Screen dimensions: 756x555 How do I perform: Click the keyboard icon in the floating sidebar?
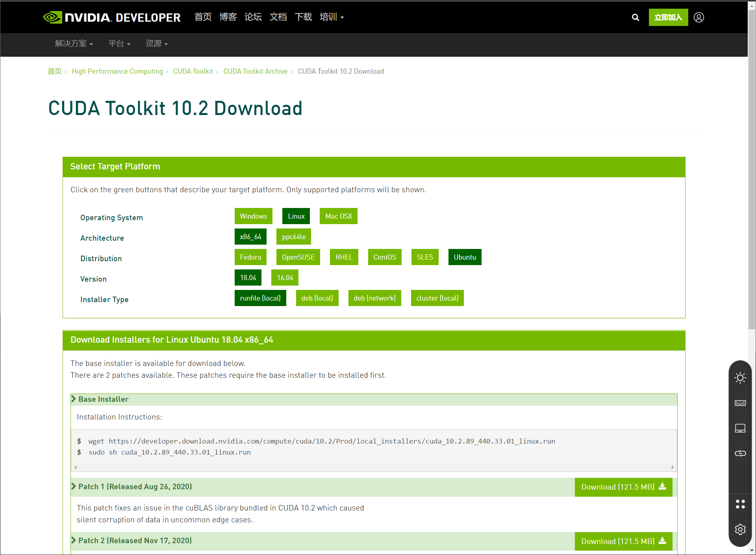[x=740, y=403]
